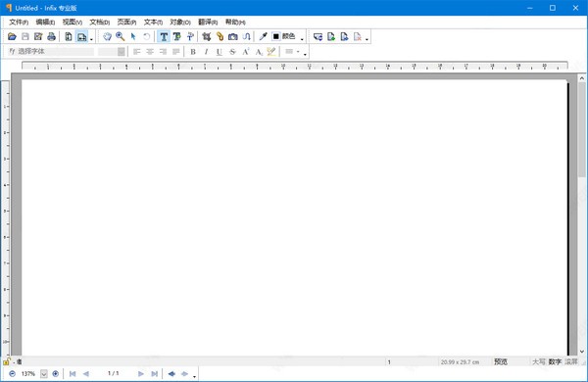This screenshot has width=588, height=382.
Task: Select the Hand pan tool
Action: [x=107, y=37]
